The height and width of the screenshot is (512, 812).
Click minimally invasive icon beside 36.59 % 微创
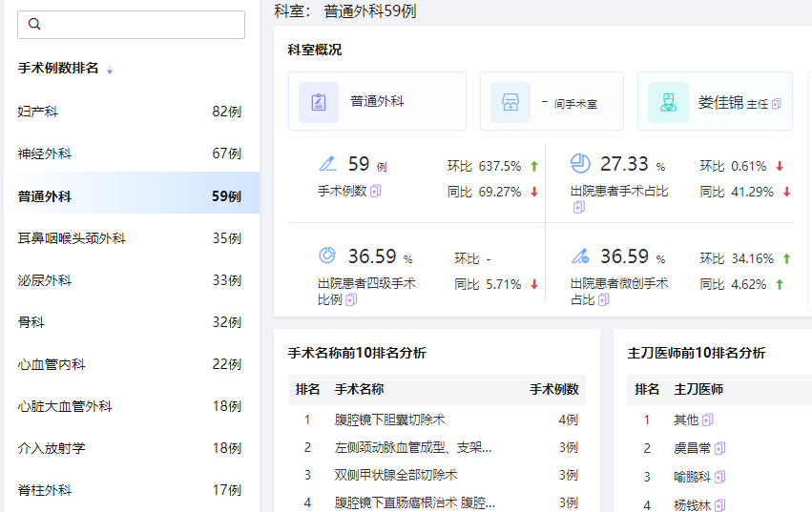(x=580, y=256)
